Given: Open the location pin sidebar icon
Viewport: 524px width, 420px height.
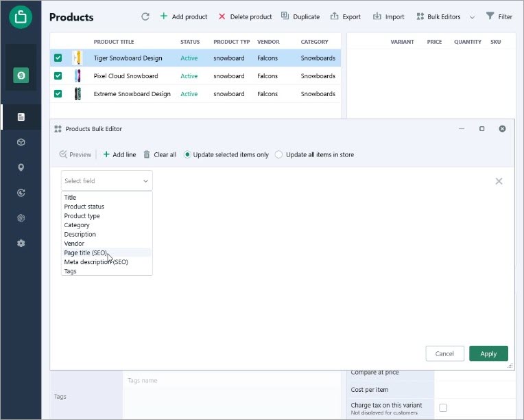Looking at the screenshot, I should click(21, 167).
